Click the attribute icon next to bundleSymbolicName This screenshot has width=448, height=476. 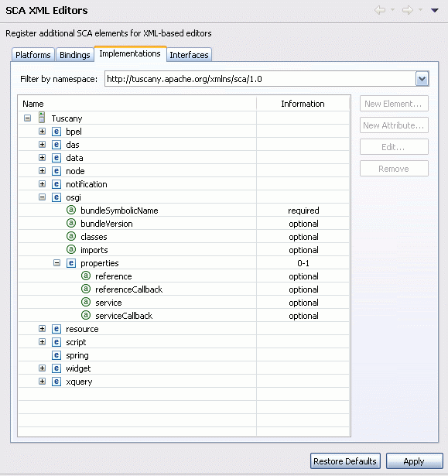pyautogui.click(x=71, y=210)
